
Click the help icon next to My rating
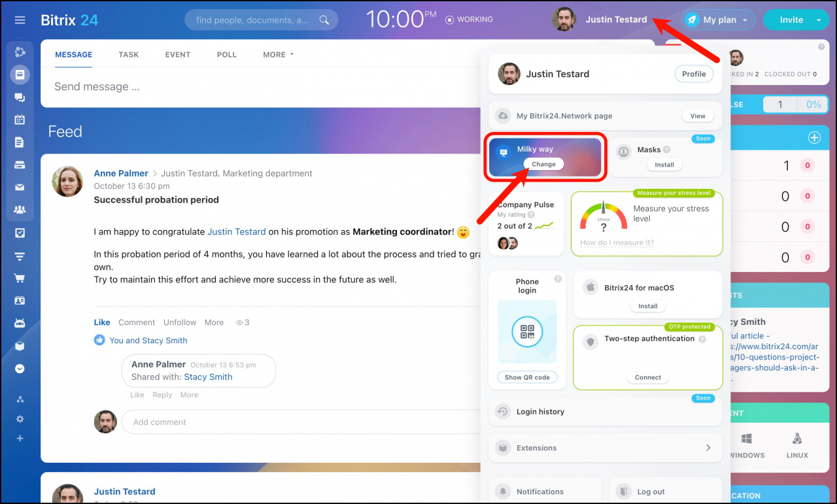(x=531, y=214)
